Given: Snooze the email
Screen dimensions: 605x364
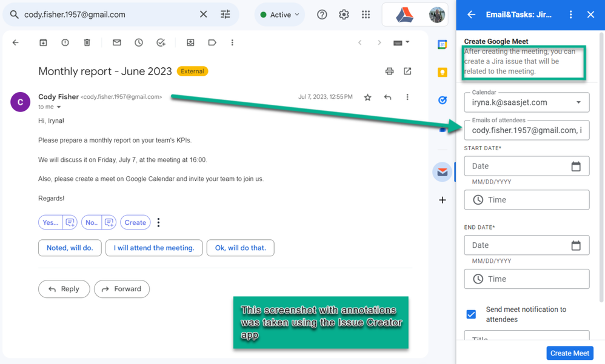Looking at the screenshot, I should (x=139, y=42).
